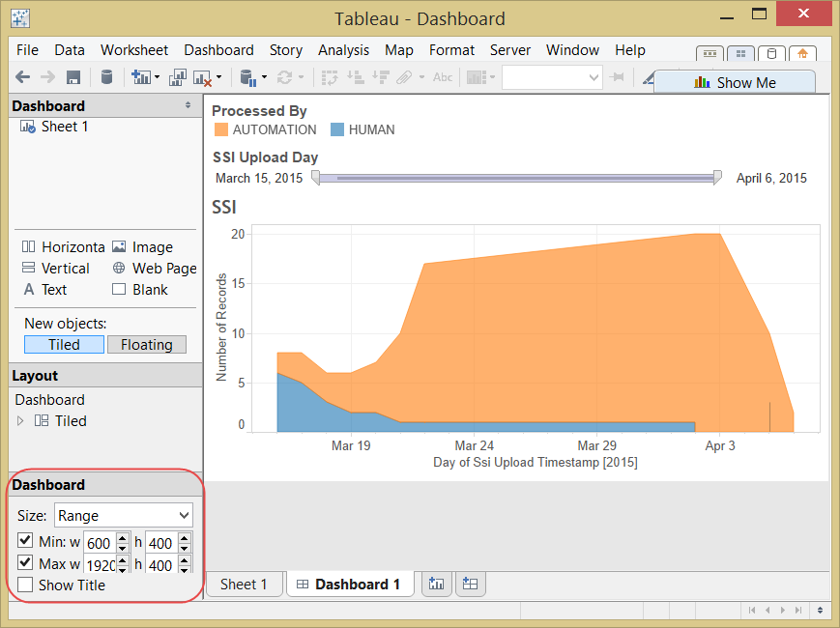Click the filmstrip view icon at top right

click(x=710, y=53)
